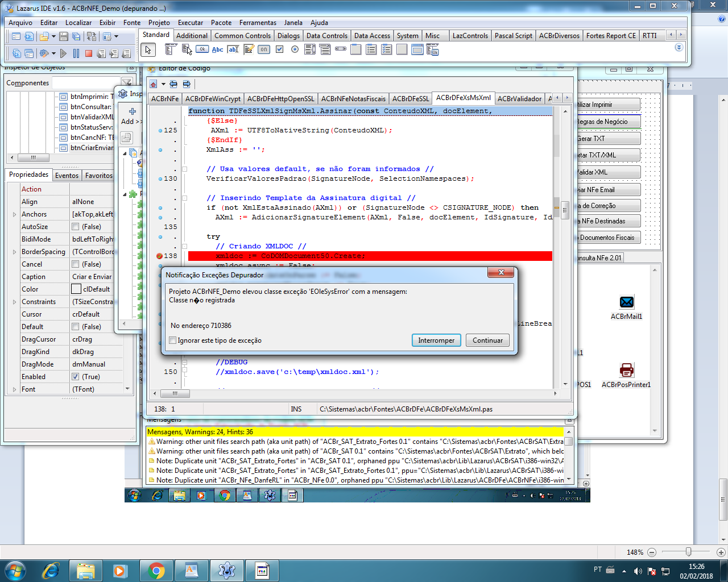The height and width of the screenshot is (582, 728).
Task: Click the Save file icon
Action: tap(64, 36)
